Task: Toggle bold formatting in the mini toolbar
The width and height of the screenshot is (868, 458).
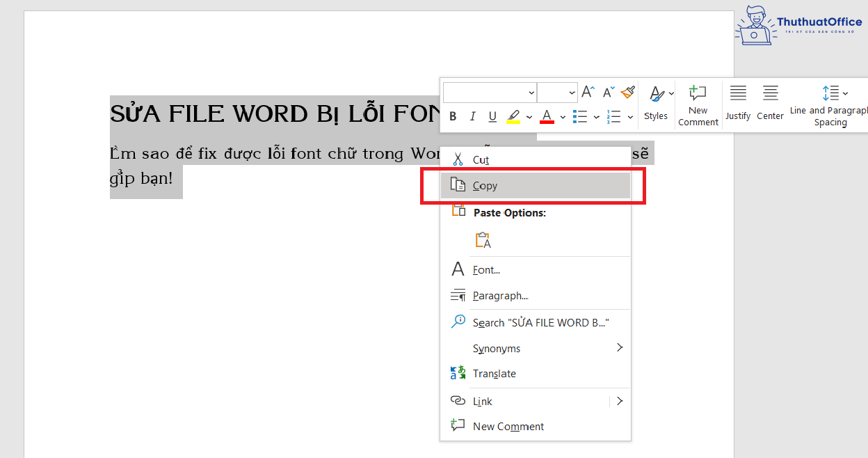Action: tap(453, 116)
